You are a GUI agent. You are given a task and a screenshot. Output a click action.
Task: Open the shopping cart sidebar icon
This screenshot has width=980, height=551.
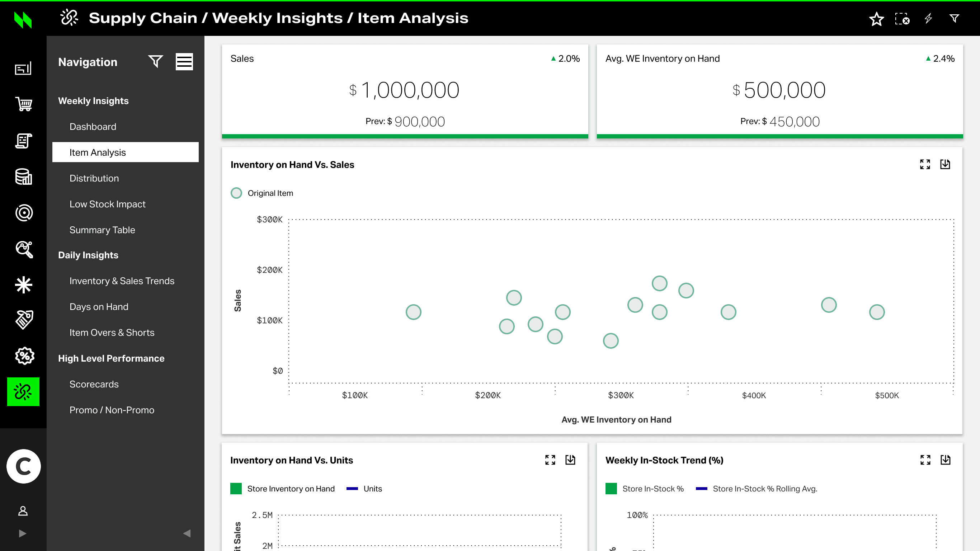[24, 104]
